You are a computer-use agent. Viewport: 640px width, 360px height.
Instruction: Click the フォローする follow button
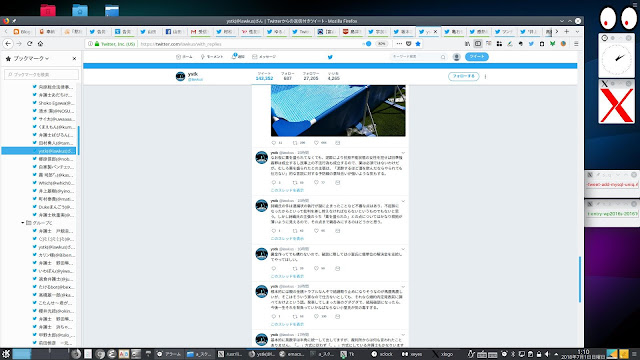coord(463,76)
